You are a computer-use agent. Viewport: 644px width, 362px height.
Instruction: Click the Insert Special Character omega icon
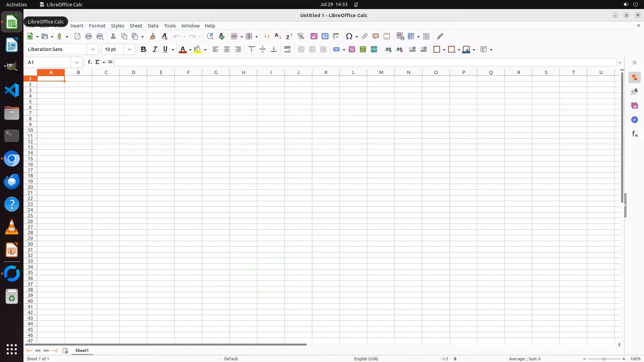(349, 36)
